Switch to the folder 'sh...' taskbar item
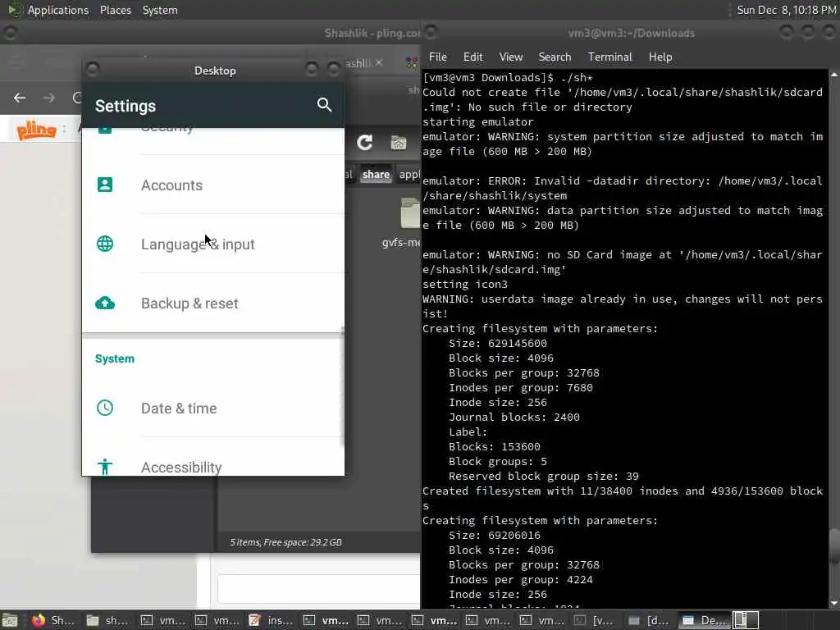The width and height of the screenshot is (840, 630). pyautogui.click(x=107, y=620)
